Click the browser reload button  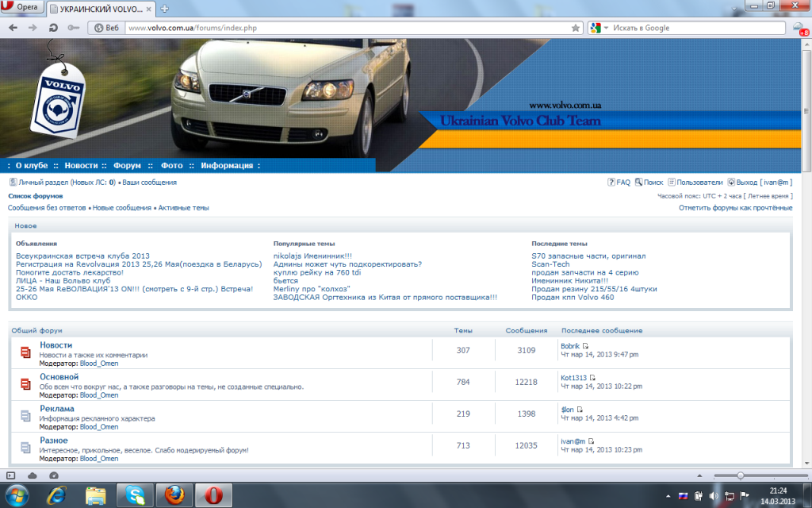53,28
